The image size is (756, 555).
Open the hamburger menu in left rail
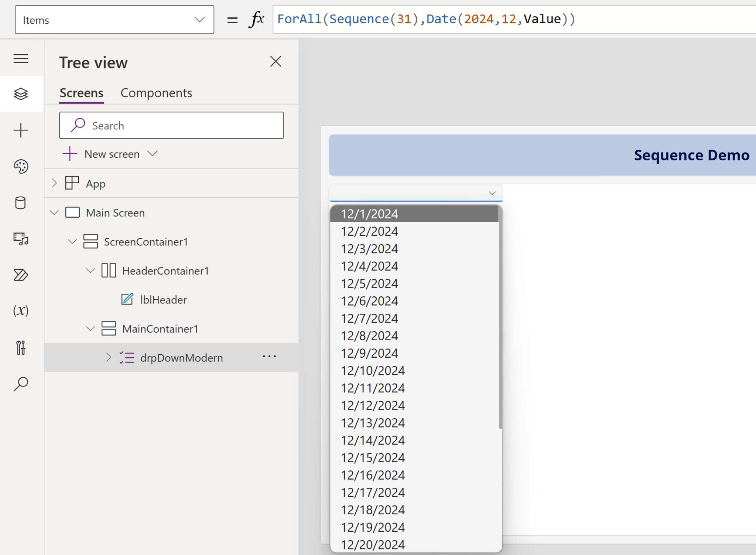(x=21, y=59)
